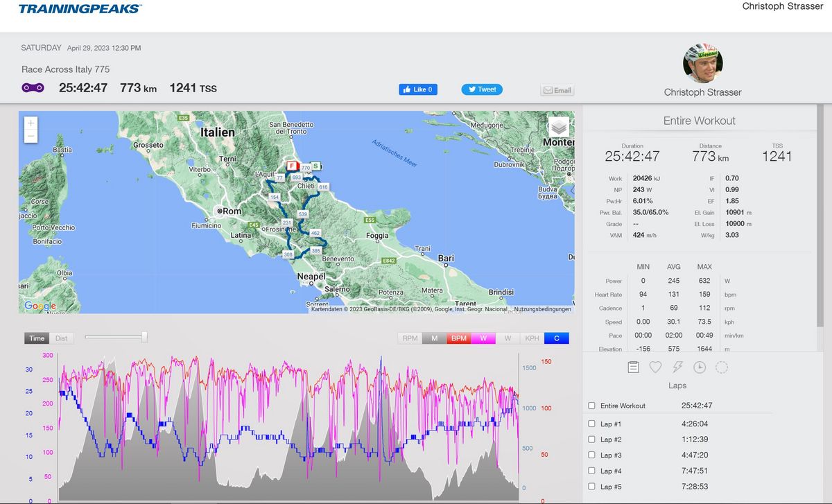The height and width of the screenshot is (504, 832).
Task: Select the Lap #1 checkbox
Action: (591, 424)
